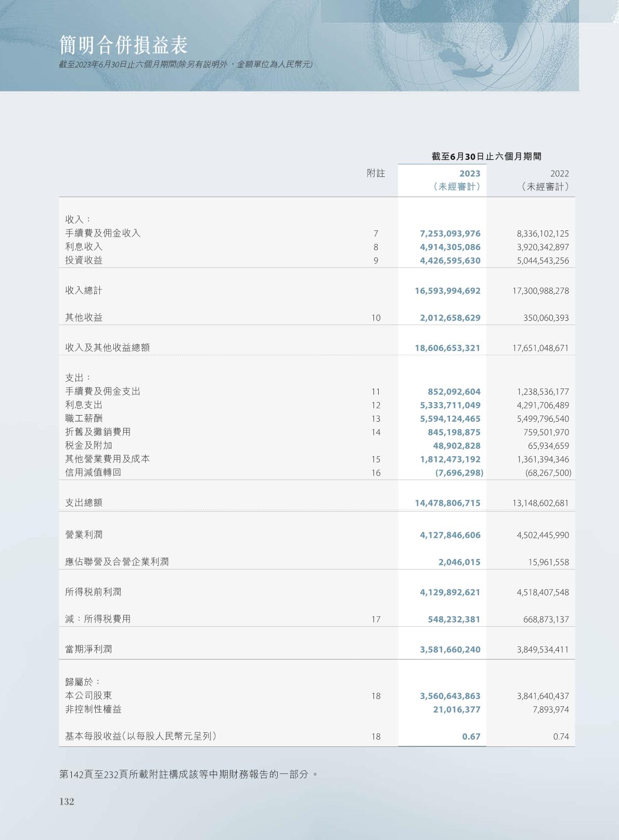Click the 手續費及佣金收入 row label
This screenshot has width=619, height=840.
tap(103, 234)
